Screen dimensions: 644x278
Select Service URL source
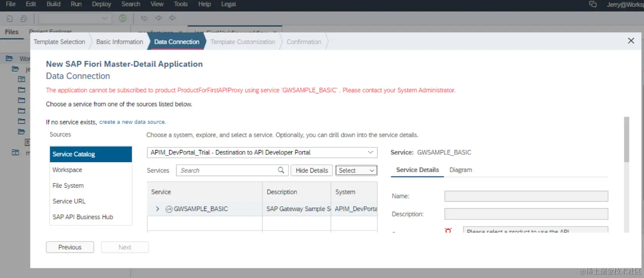91,201
